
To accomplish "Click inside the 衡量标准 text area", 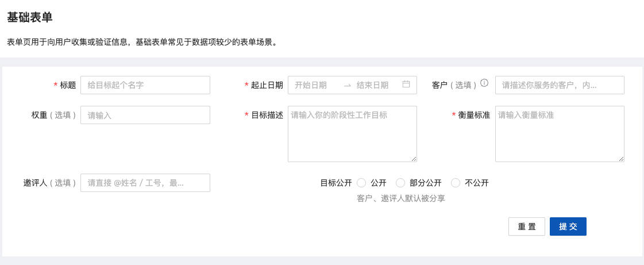I will click(x=559, y=133).
